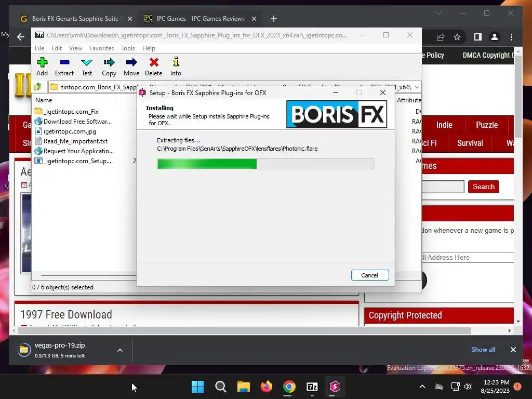Open the 7-Zip View menu

tap(75, 48)
